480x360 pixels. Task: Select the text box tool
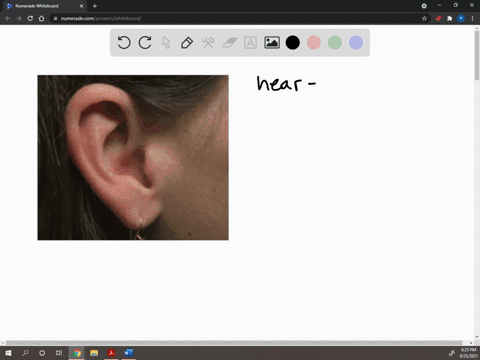click(250, 43)
